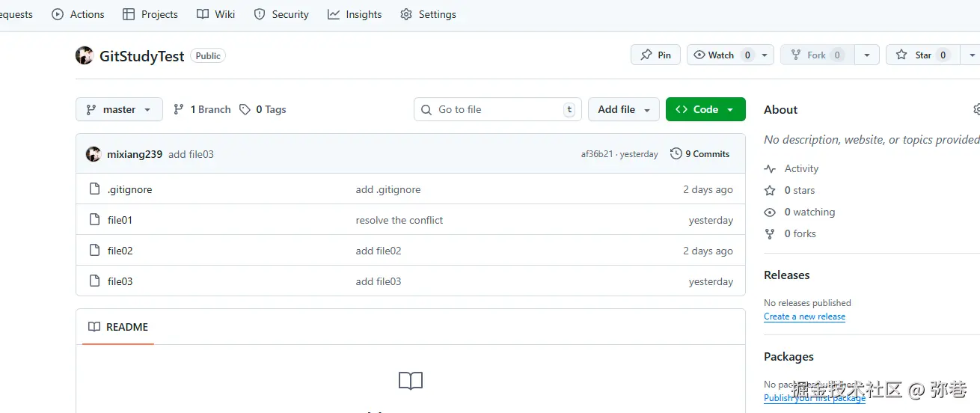This screenshot has height=413, width=980.
Task: Switch to the Security tab
Action: click(281, 14)
